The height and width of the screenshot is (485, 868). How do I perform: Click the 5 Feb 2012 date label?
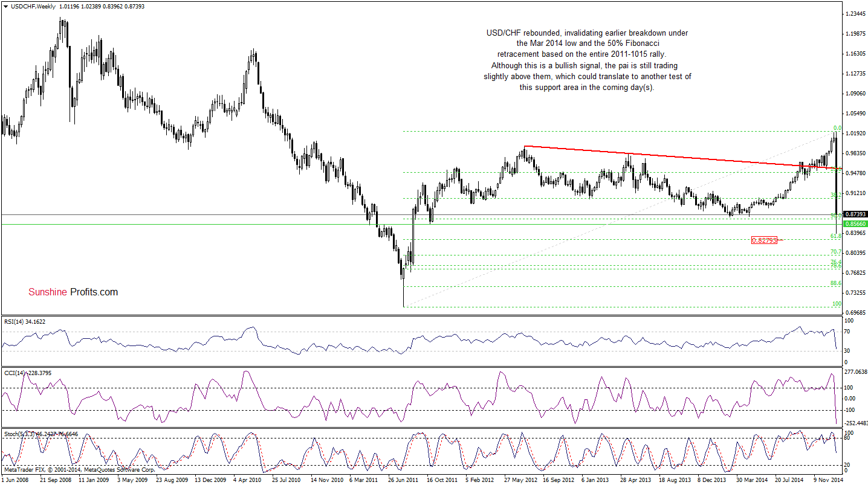[x=479, y=480]
